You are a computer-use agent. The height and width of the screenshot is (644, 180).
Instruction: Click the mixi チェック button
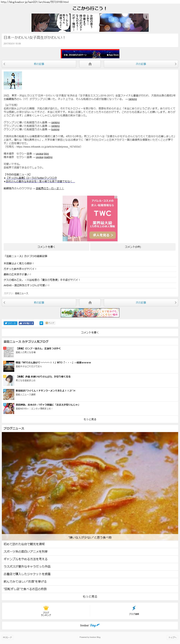(50, 323)
